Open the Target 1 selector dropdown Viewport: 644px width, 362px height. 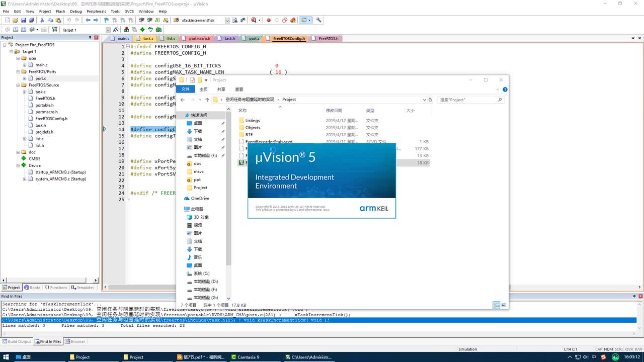(x=108, y=30)
